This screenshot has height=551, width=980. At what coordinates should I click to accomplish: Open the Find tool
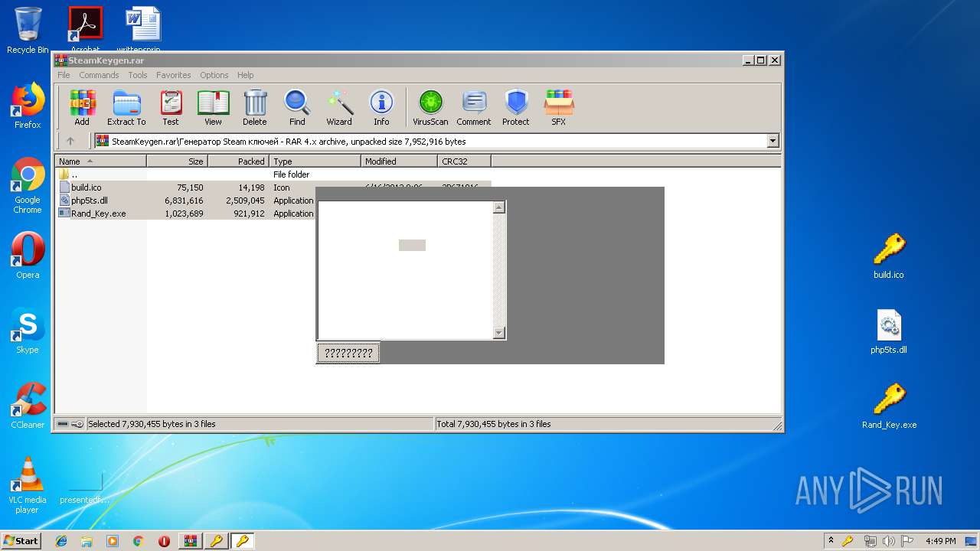(x=297, y=108)
